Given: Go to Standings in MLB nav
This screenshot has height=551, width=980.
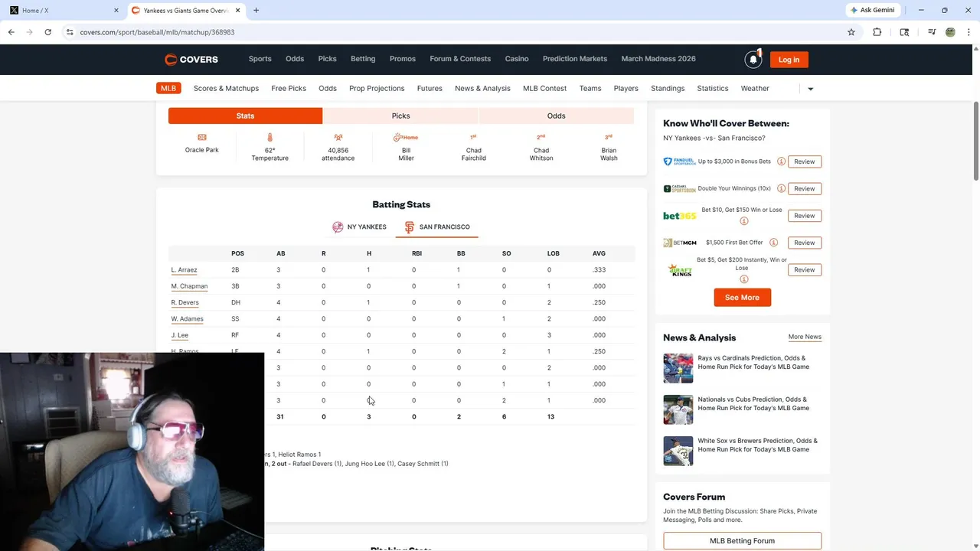Looking at the screenshot, I should 668,89.
